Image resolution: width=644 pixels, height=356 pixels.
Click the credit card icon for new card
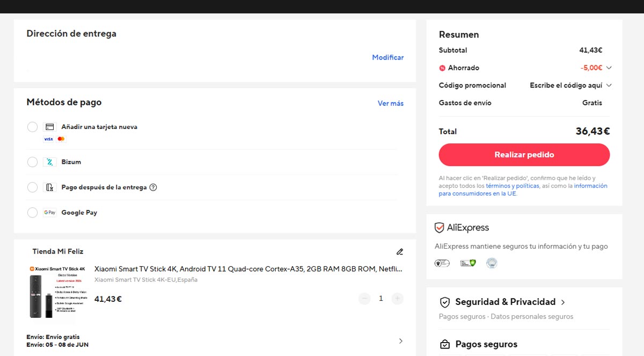[49, 127]
